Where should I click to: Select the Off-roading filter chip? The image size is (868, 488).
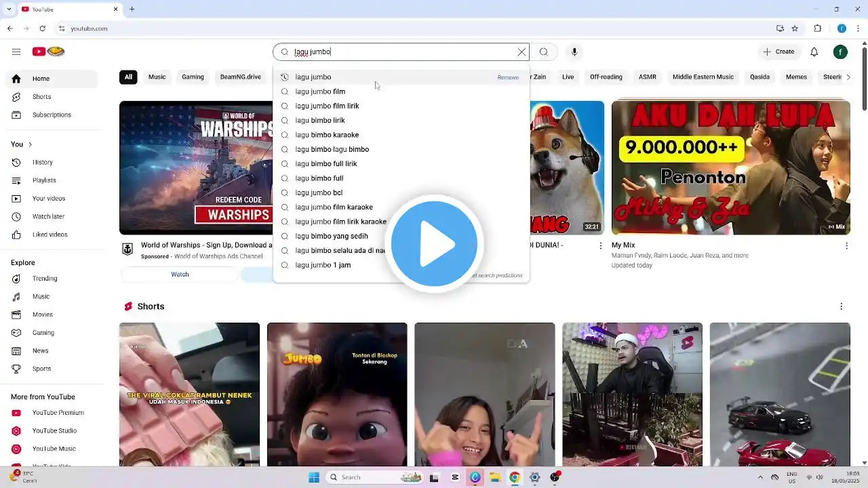[606, 77]
